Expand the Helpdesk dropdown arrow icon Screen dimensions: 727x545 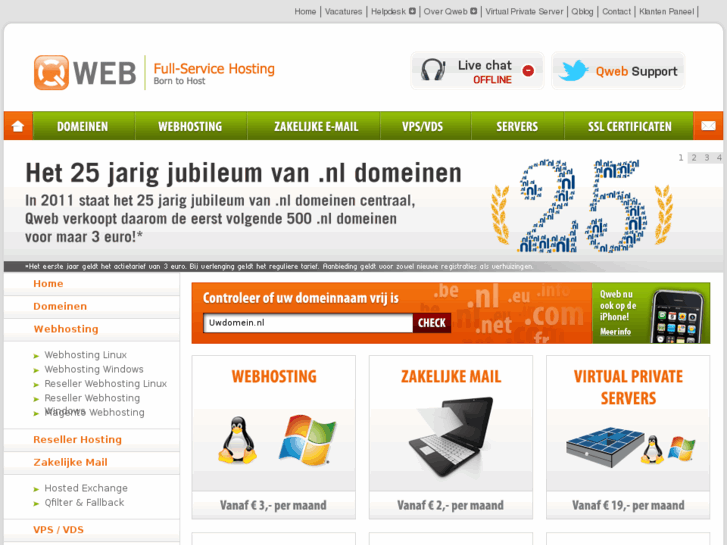[412, 11]
